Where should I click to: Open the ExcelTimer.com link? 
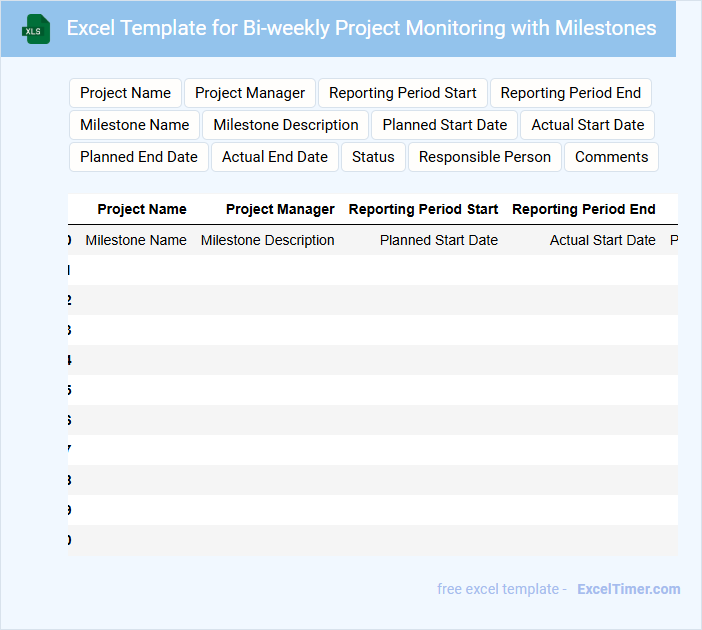(629, 589)
